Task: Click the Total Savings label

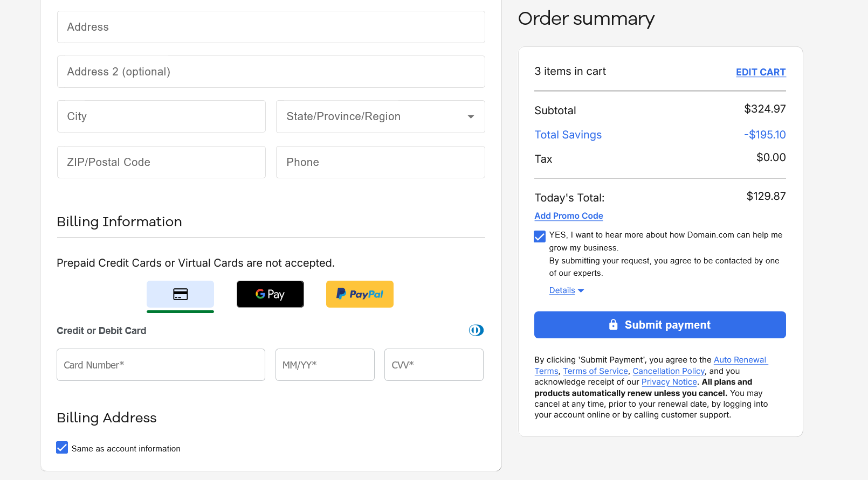Action: click(x=568, y=135)
